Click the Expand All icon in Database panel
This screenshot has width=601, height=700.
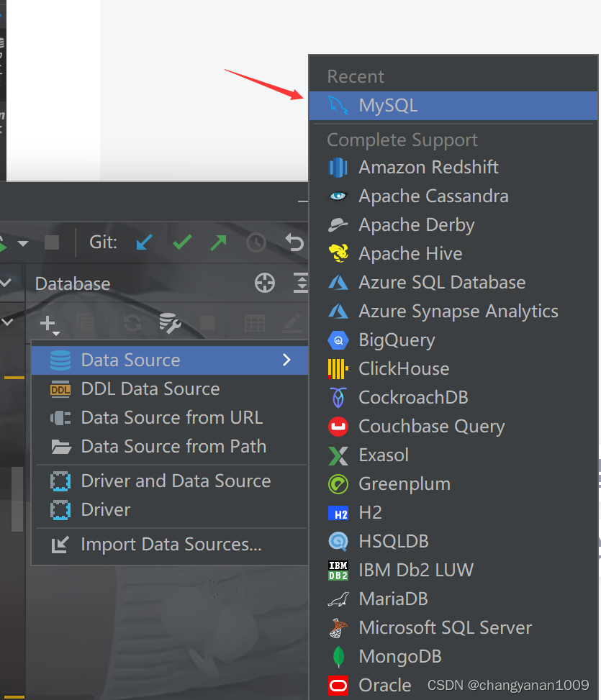tap(302, 283)
